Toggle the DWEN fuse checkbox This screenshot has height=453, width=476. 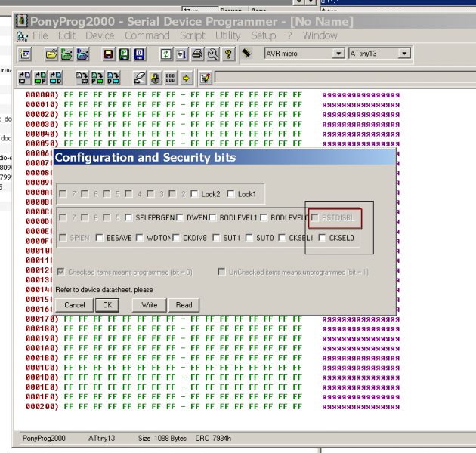pyautogui.click(x=180, y=217)
